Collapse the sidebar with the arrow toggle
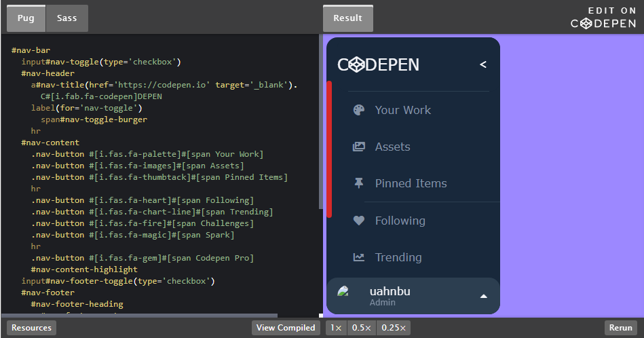Viewport: 644px width, 338px height. (483, 64)
